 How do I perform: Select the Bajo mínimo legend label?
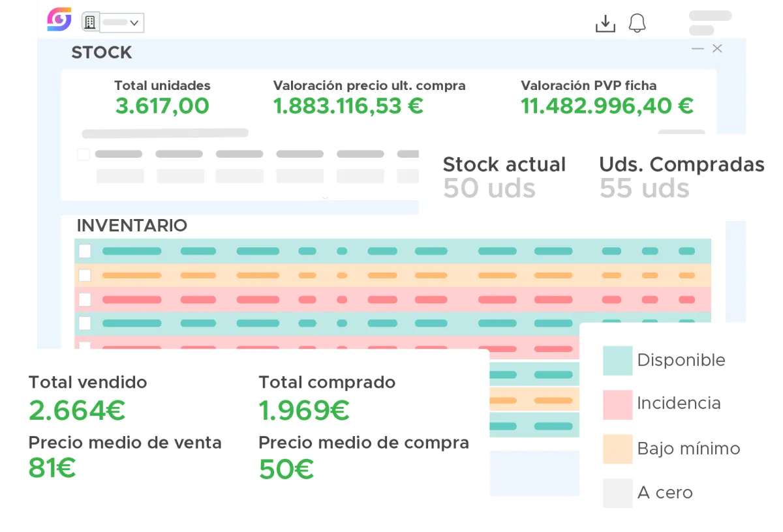click(x=688, y=449)
